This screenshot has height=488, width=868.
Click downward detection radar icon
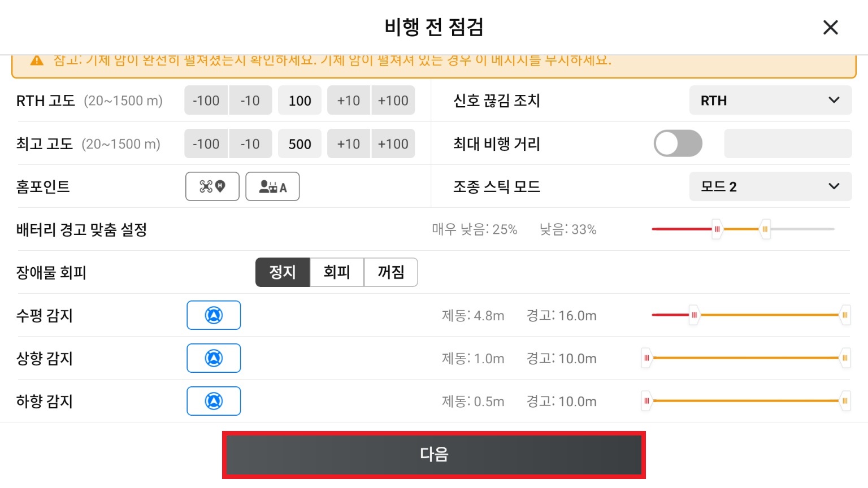214,401
